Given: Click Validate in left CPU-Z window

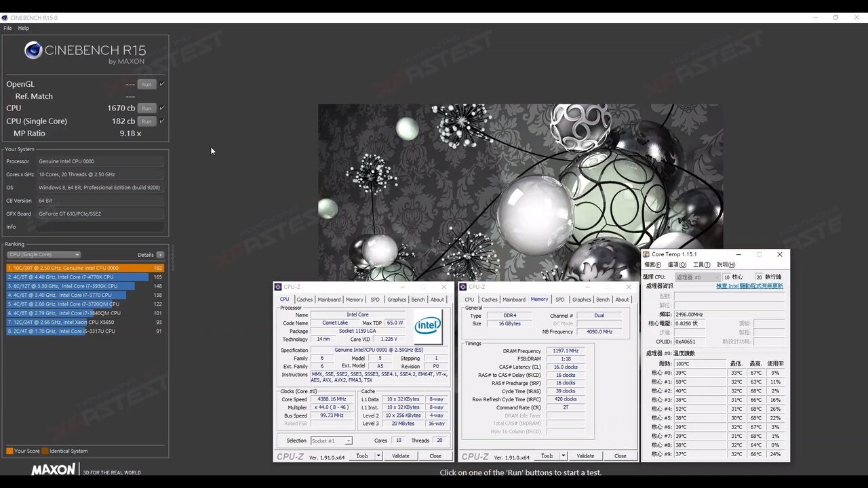Looking at the screenshot, I should click(x=401, y=456).
